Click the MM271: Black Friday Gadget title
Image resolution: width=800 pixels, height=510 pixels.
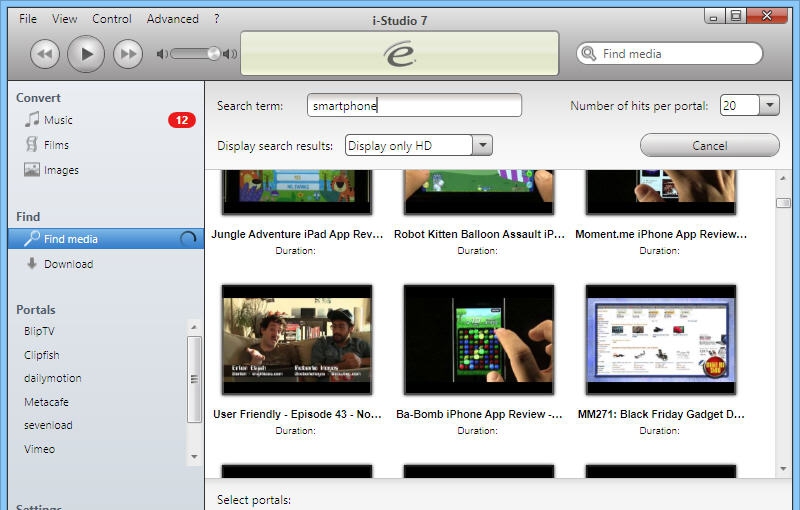661,414
